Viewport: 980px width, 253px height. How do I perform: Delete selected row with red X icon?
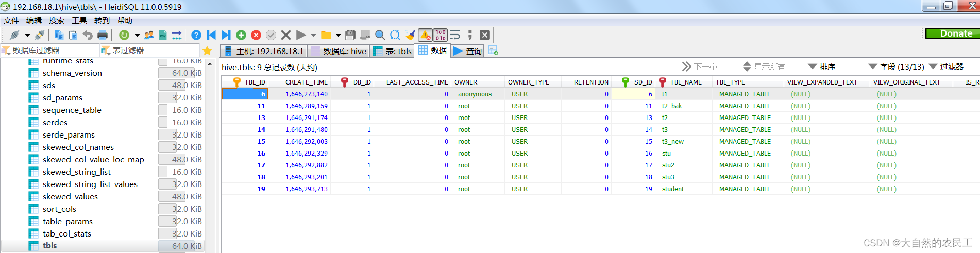click(x=256, y=35)
